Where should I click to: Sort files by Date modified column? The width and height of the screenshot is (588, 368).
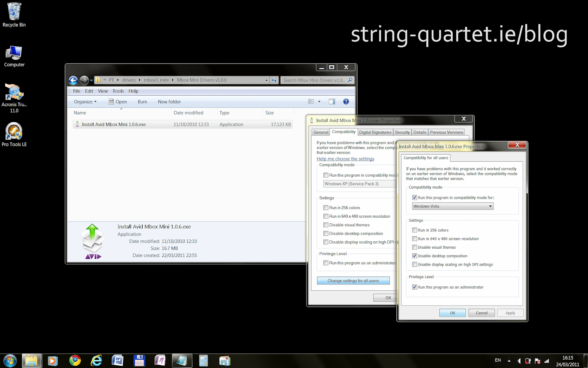(x=189, y=113)
